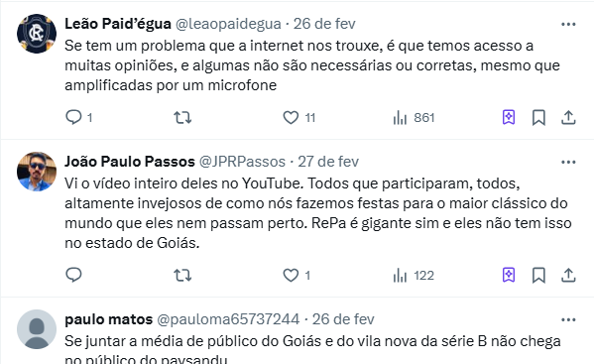Like João Paulo Passos's tweet

tap(291, 275)
